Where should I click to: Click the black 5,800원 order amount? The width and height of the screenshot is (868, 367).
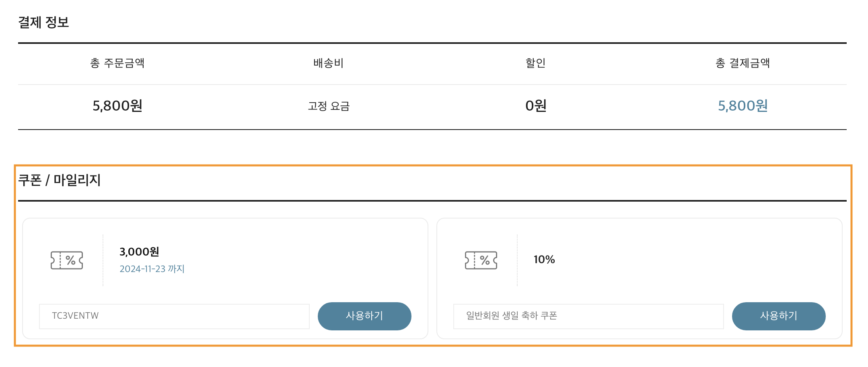pos(117,106)
